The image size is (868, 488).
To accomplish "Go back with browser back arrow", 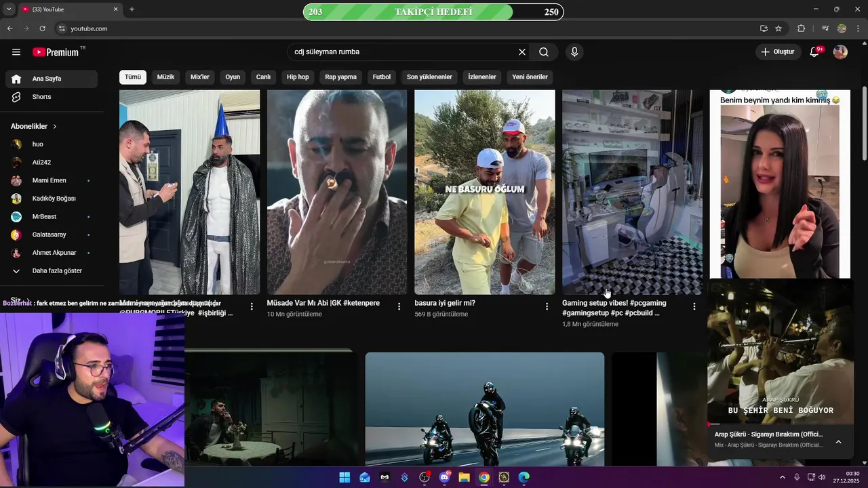I will (x=9, y=28).
